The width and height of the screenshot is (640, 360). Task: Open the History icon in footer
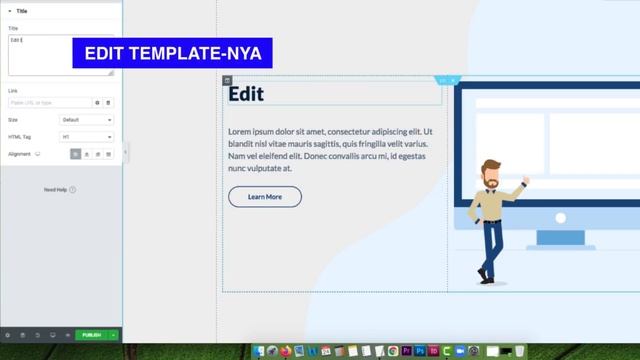coord(38,335)
